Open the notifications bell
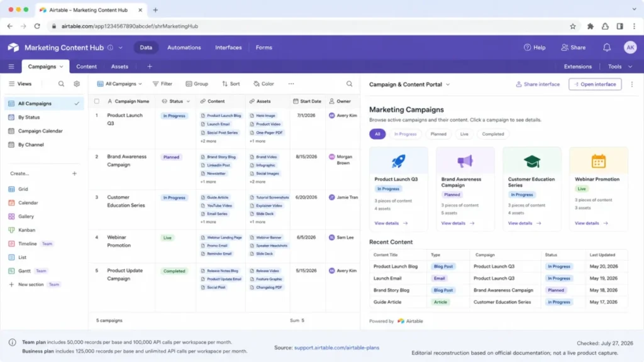This screenshot has width=644, height=362. (x=607, y=48)
